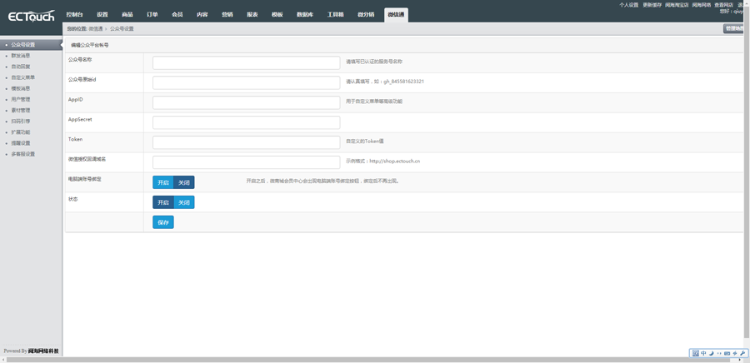Screen dimensions: 750x363
Task: Select 关闭 for 电脑端账号绑定
Action: coord(184,182)
